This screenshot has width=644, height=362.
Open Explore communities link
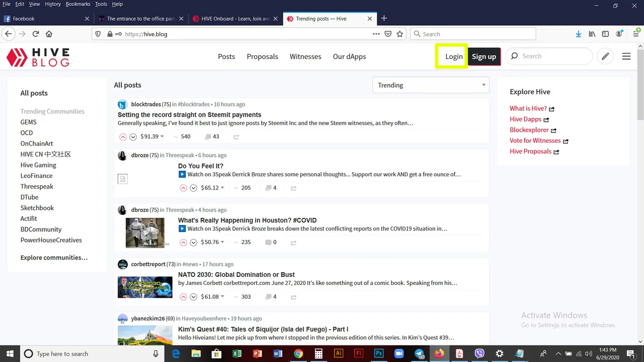[54, 257]
